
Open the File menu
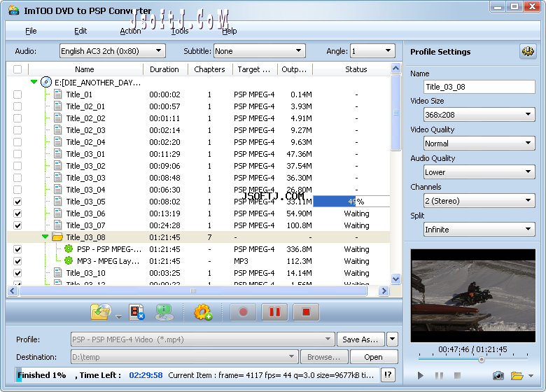tap(31, 31)
